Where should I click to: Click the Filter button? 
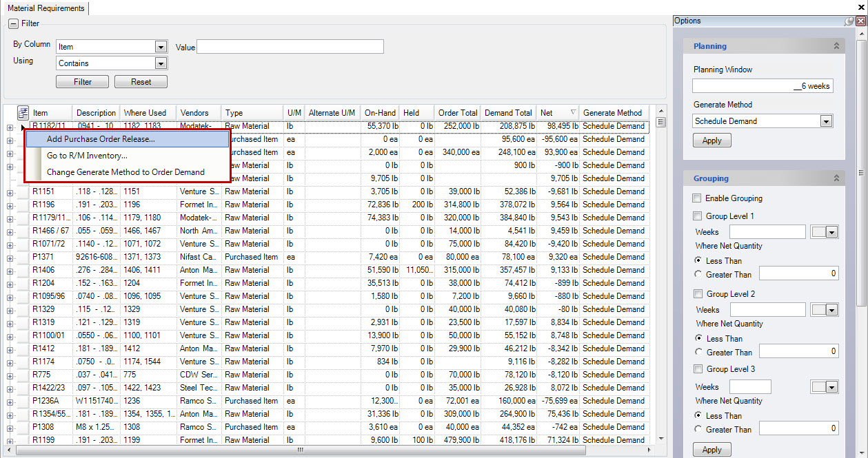(82, 81)
